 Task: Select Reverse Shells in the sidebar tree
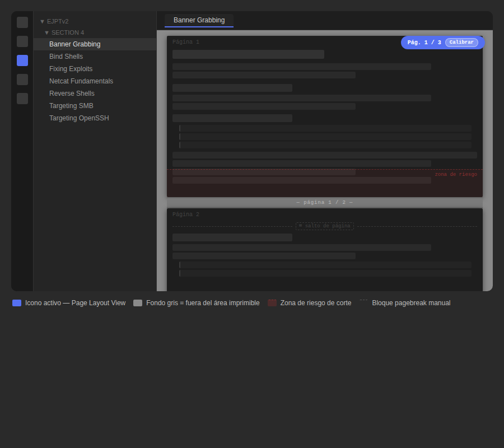click(x=71, y=93)
